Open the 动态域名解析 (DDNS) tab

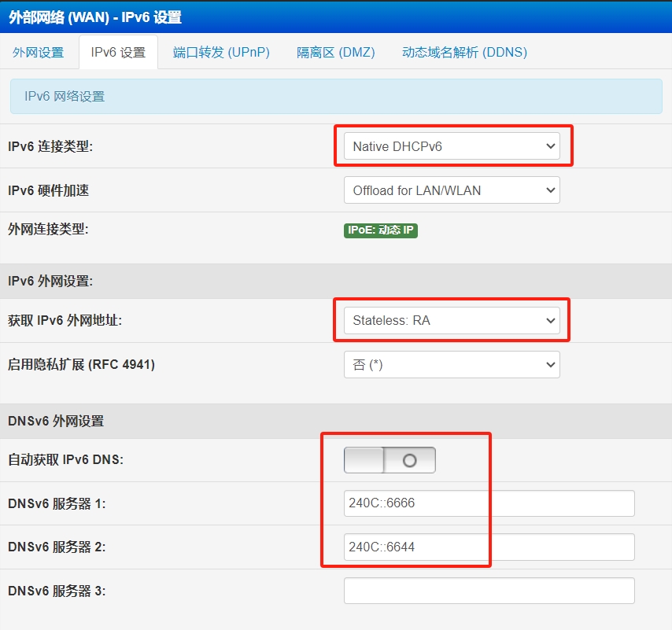coord(464,52)
